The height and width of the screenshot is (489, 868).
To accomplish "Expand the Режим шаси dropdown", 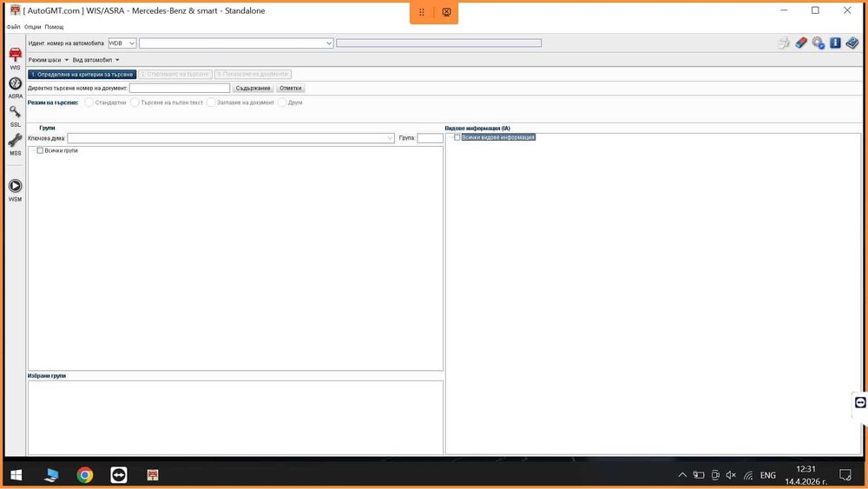I will point(48,60).
